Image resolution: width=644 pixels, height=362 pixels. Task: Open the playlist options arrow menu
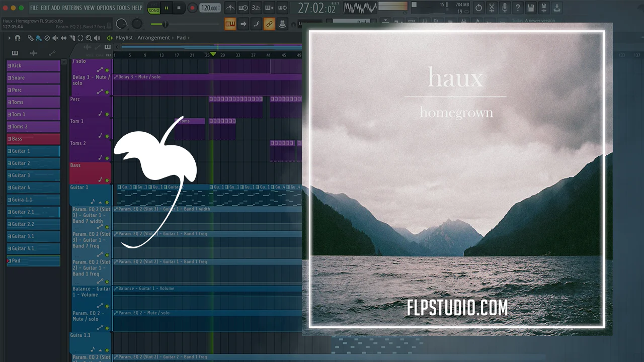coord(10,38)
